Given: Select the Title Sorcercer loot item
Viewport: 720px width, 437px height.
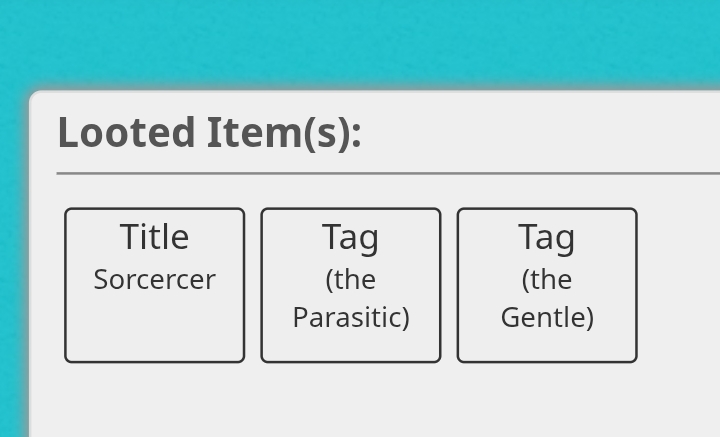Looking at the screenshot, I should (155, 285).
